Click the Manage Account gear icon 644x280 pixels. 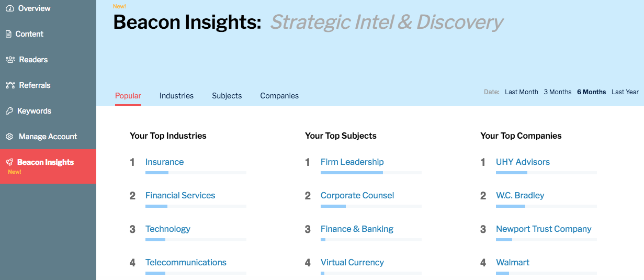point(9,137)
